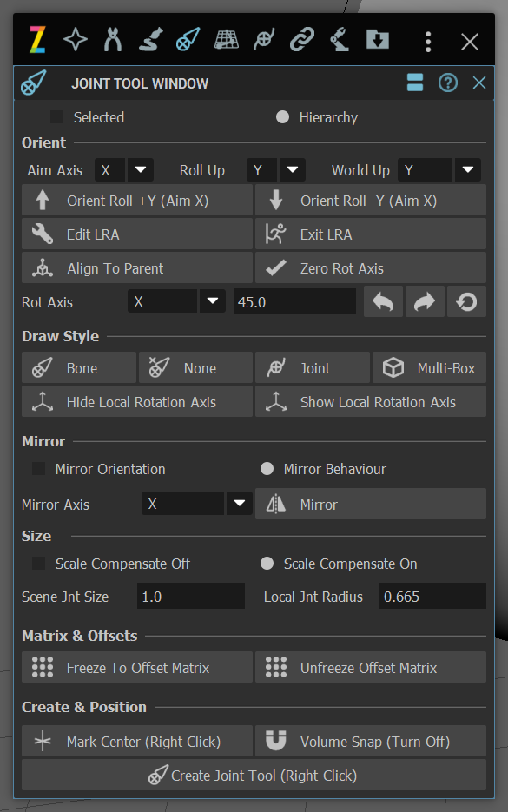This screenshot has width=508, height=812.
Task: Click the download arrow shelf icon
Action: point(378,39)
